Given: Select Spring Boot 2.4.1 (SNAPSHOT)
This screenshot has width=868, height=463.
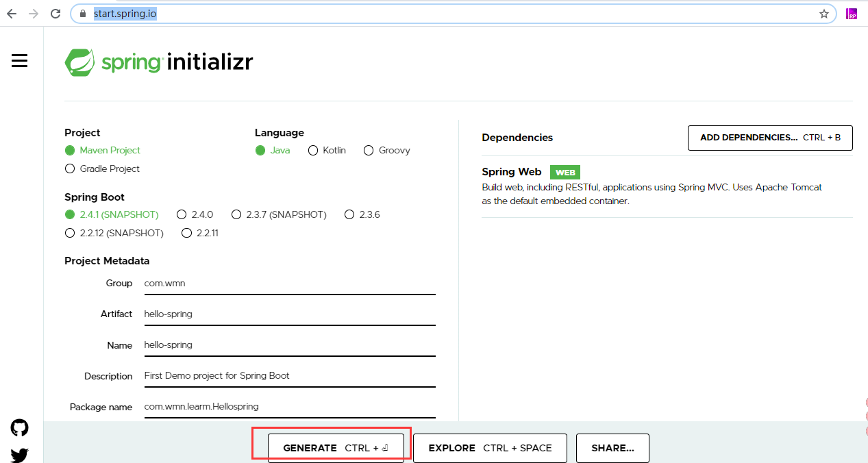Looking at the screenshot, I should [112, 214].
